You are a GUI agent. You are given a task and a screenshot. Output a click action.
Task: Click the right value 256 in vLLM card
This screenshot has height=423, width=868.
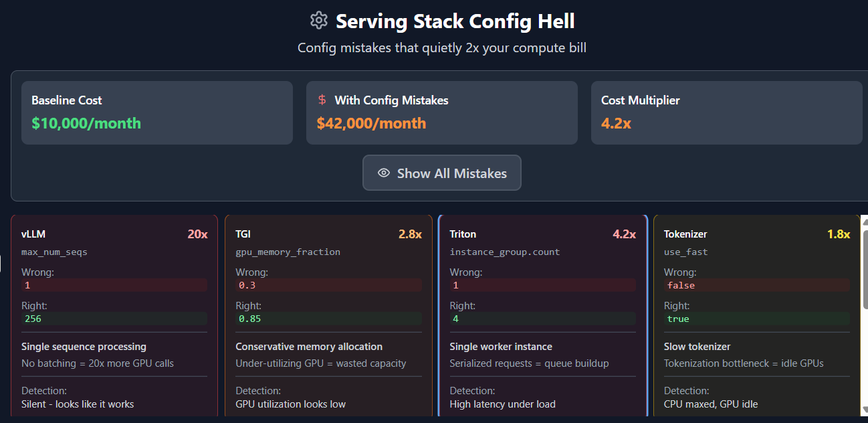point(114,319)
